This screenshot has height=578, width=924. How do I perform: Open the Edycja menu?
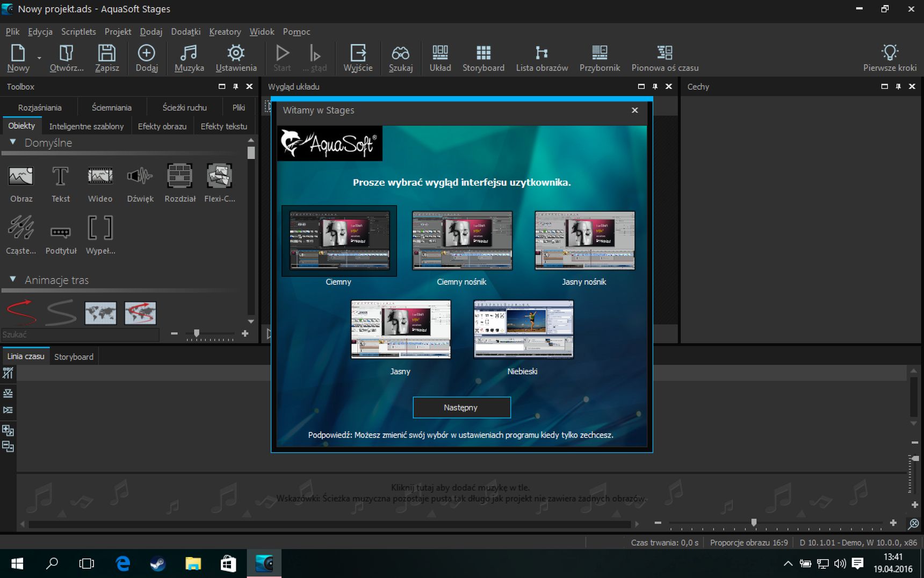coord(40,32)
